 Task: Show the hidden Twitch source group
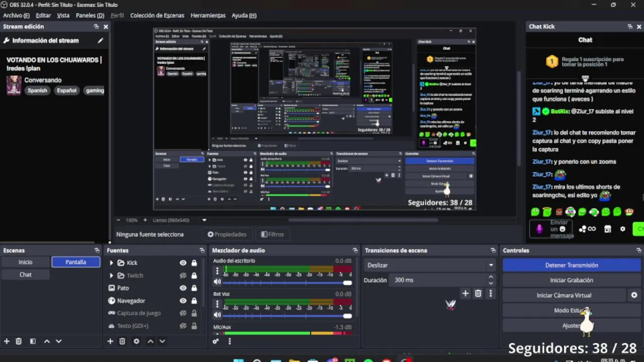[x=183, y=276]
